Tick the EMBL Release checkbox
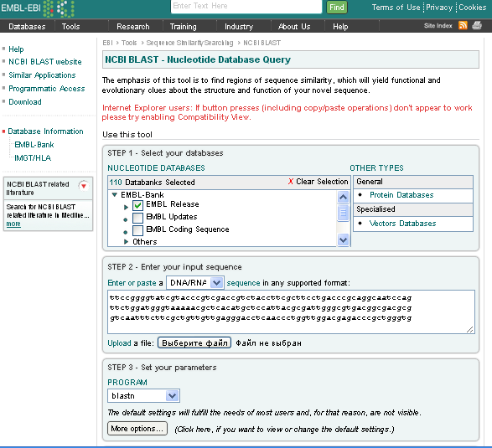 click(137, 205)
